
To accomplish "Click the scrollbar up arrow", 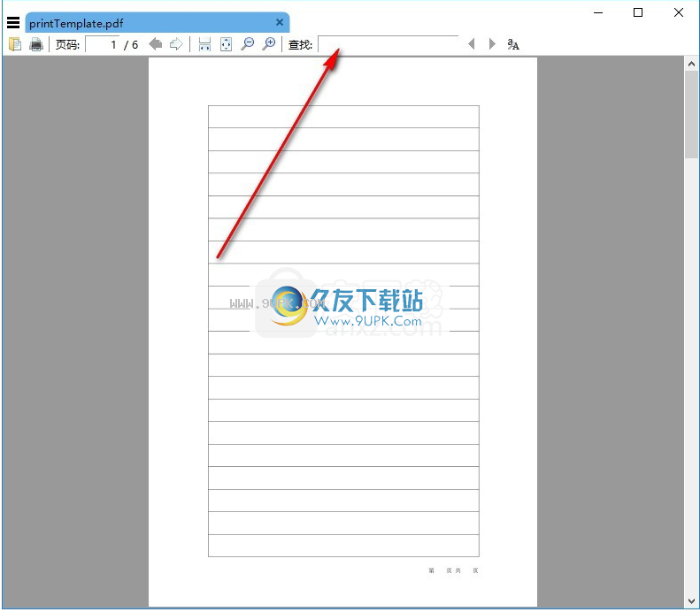I will pyautogui.click(x=691, y=64).
